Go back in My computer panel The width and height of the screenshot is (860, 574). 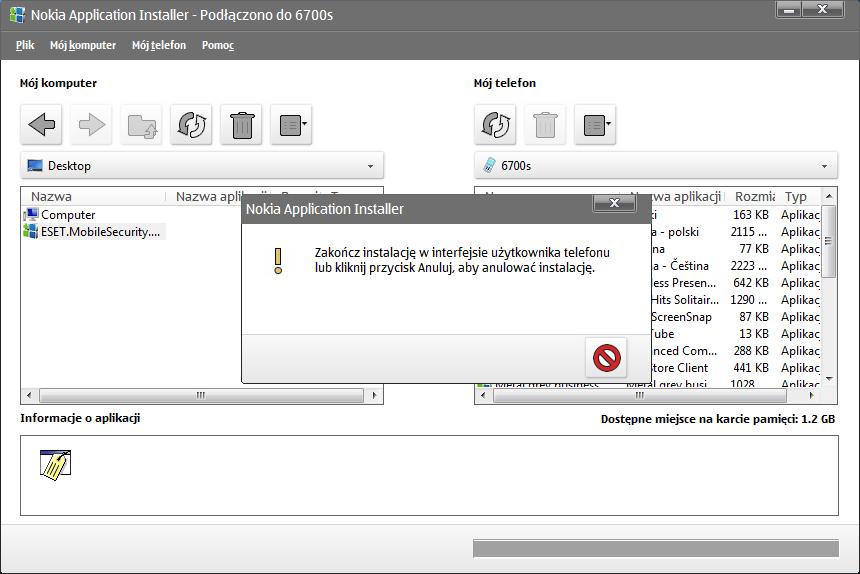pos(41,124)
